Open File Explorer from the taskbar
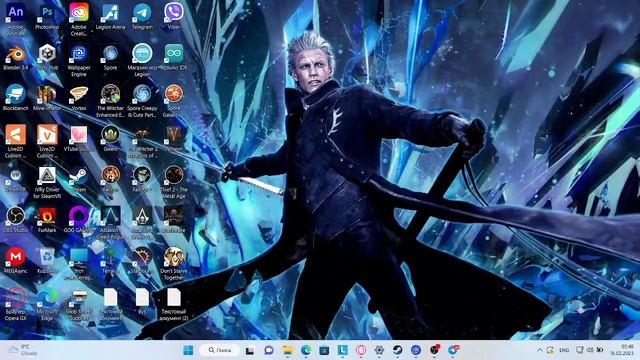The image size is (640, 360). [x=288, y=350]
